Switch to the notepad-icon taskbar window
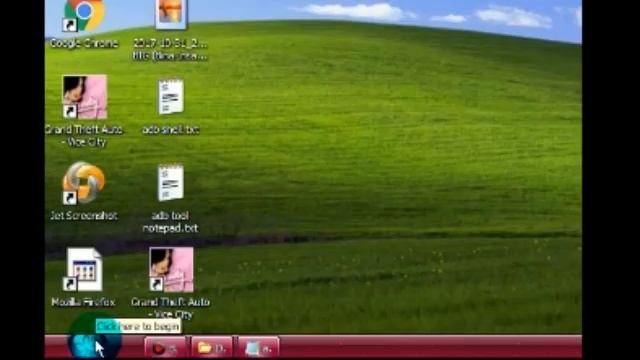Viewport: 640px width, 360px height. pyautogui.click(x=259, y=348)
